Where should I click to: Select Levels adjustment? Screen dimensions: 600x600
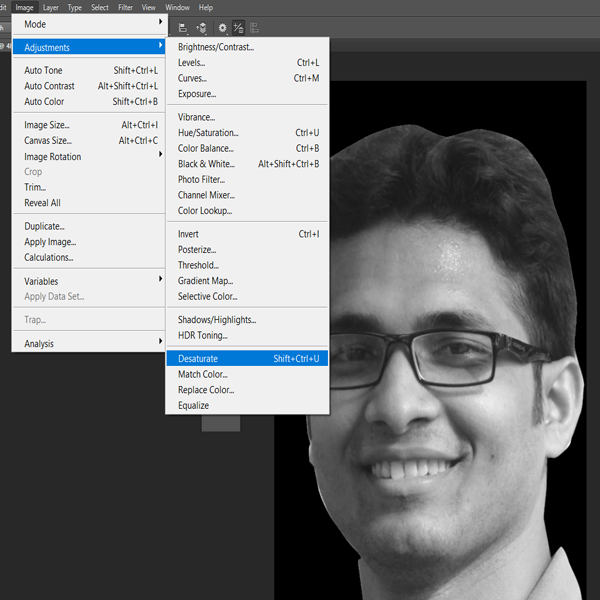tap(247, 63)
